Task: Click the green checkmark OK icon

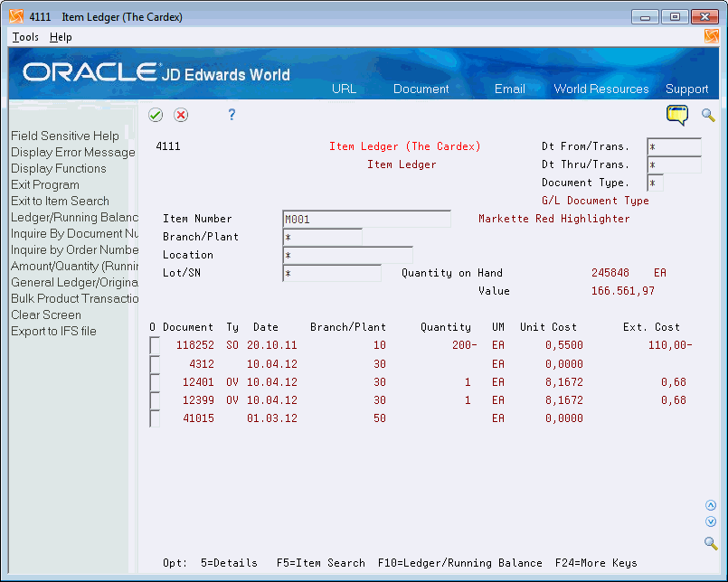Action: [156, 115]
